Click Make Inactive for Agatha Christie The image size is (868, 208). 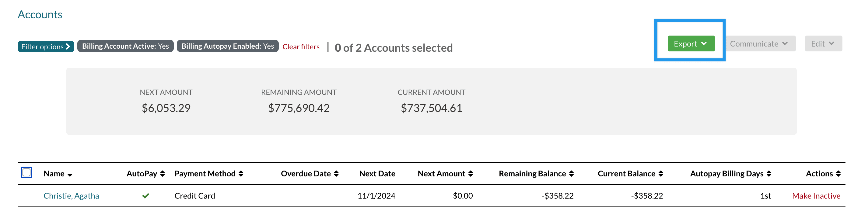tap(816, 196)
